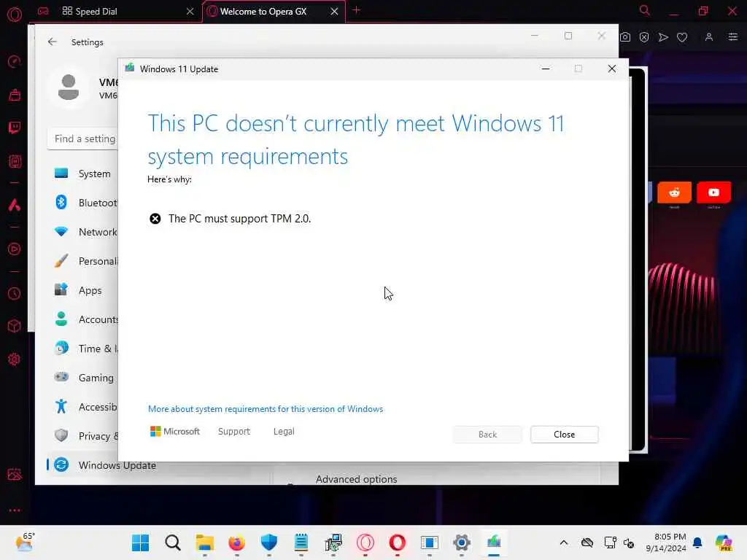Go back with Settings back arrow

coord(53,42)
